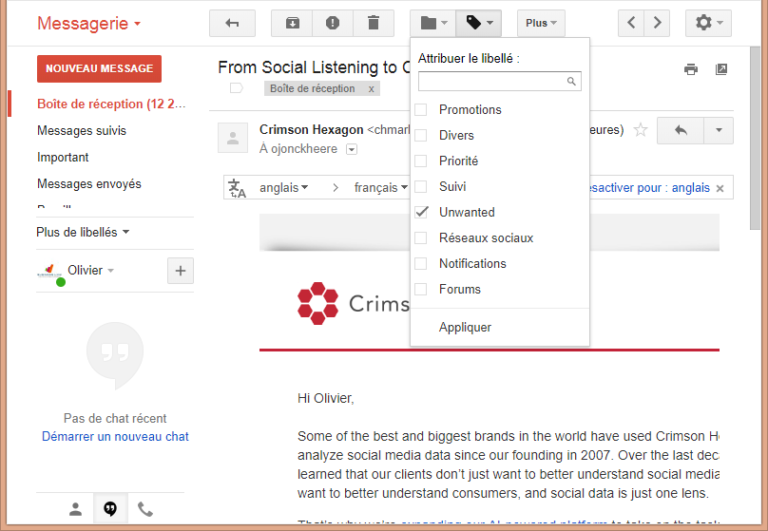Screen dimensions: 768x531
Task: Open the contacts person icon tab
Action: click(x=75, y=509)
